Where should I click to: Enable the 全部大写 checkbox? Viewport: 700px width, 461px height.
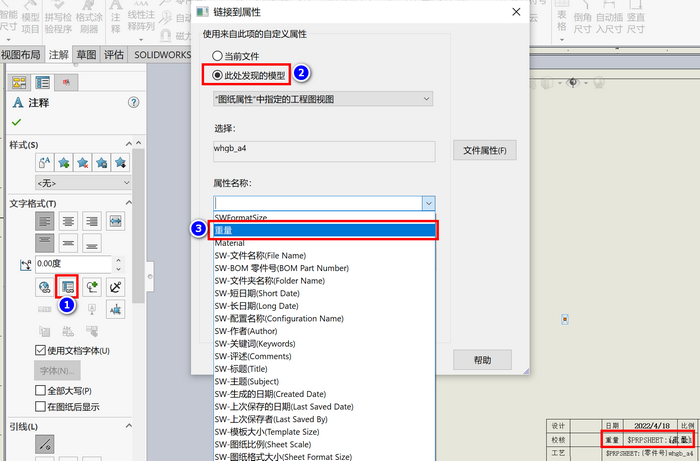40,390
